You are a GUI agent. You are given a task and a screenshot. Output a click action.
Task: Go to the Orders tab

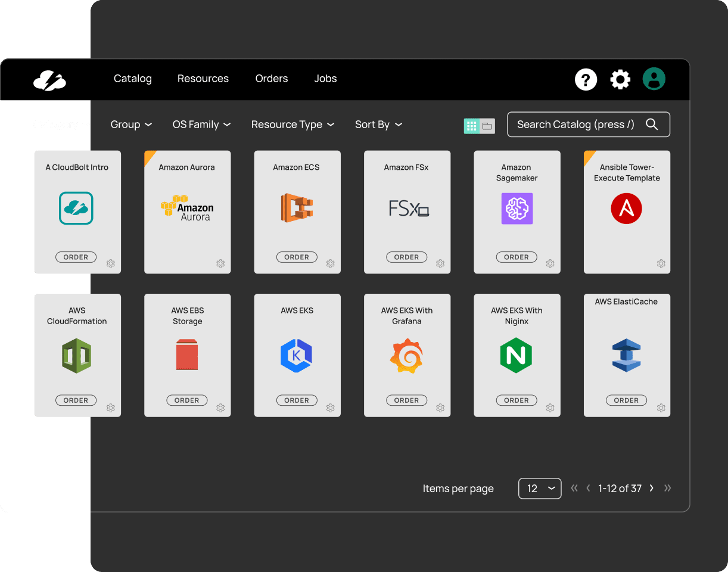pos(272,79)
